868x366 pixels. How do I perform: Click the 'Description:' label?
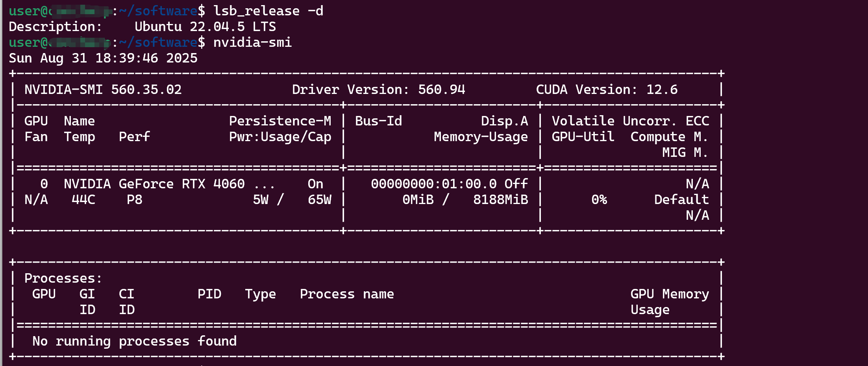point(56,27)
